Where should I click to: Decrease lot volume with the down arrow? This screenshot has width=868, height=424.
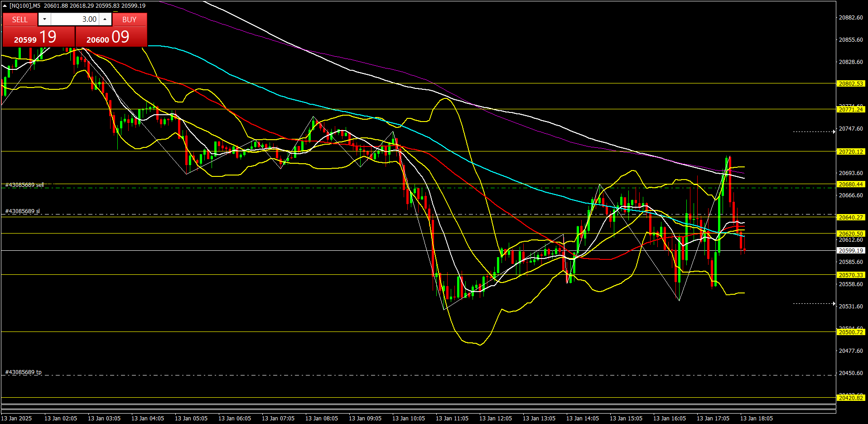44,19
